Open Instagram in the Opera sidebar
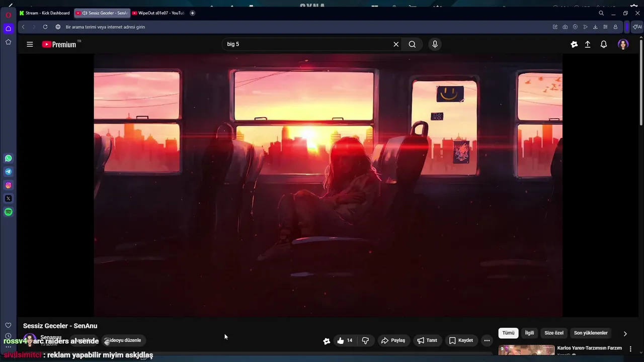644x362 pixels. coord(9,186)
